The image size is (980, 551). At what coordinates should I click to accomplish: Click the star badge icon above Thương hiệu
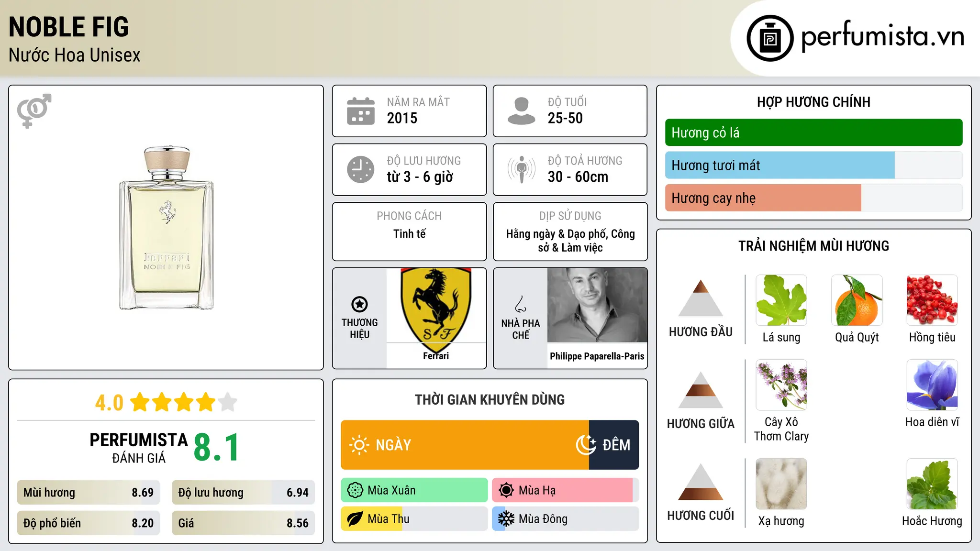[359, 304]
